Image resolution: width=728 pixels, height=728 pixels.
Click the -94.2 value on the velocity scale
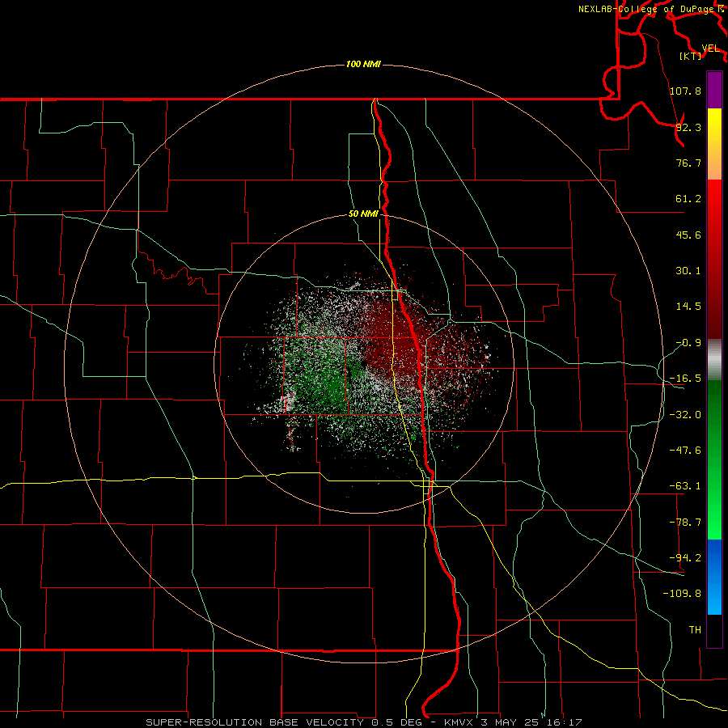click(x=685, y=558)
